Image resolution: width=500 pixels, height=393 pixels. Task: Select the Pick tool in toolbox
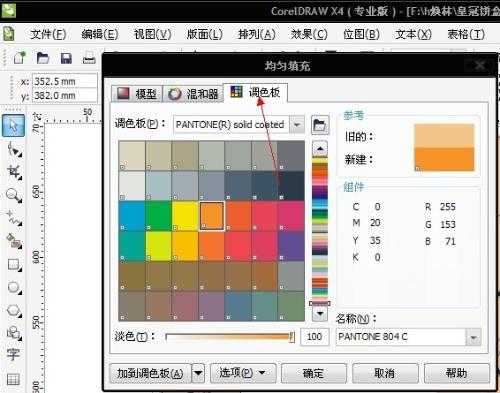pos(13,125)
